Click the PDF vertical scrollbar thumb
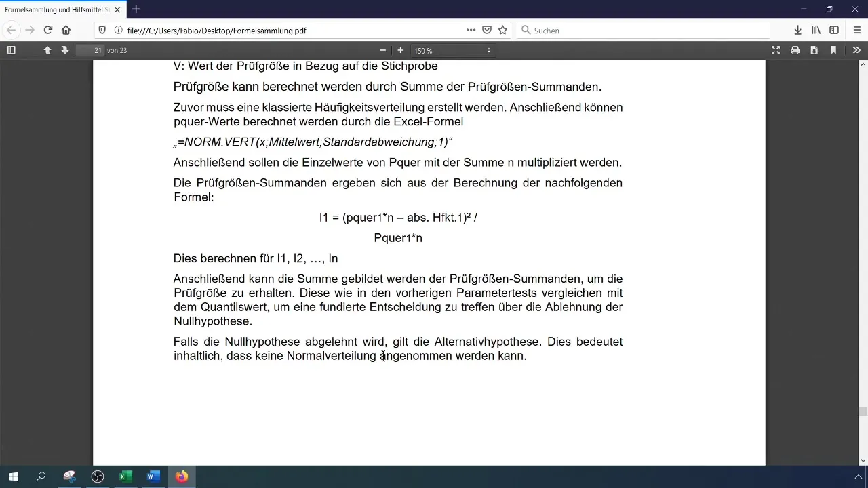The image size is (868, 488). click(863, 411)
